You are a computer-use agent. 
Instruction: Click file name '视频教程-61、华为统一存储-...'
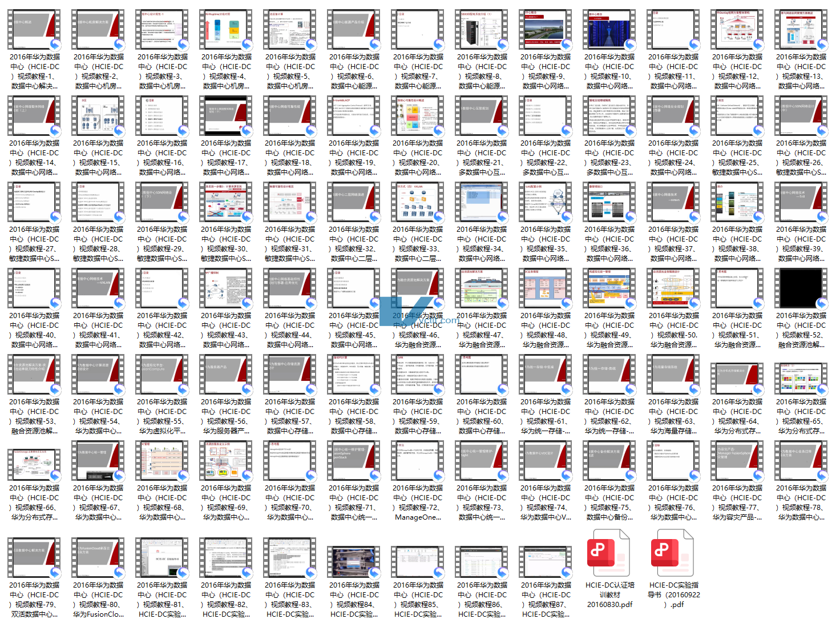pos(546,416)
